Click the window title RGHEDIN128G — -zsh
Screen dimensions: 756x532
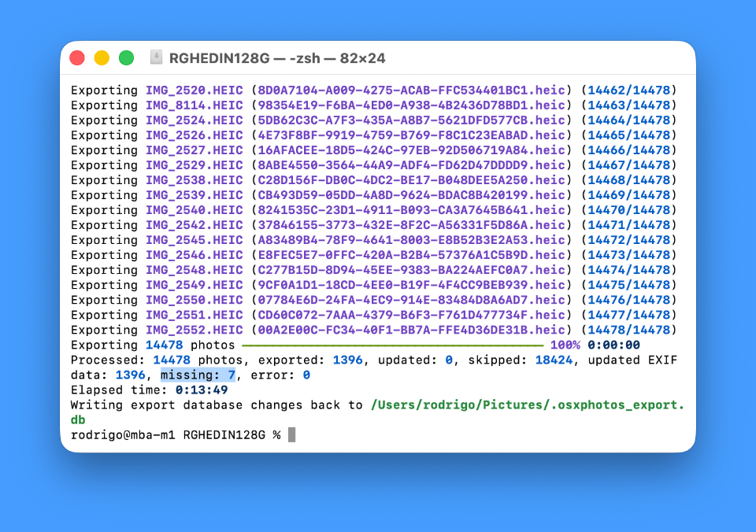pyautogui.click(x=277, y=58)
